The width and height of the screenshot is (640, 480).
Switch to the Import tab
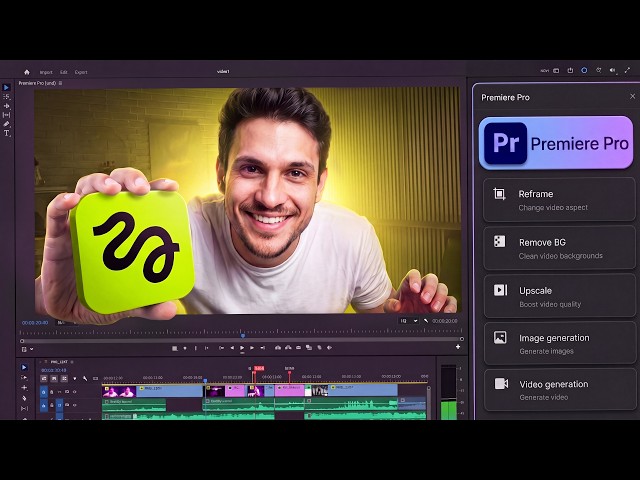pos(46,72)
